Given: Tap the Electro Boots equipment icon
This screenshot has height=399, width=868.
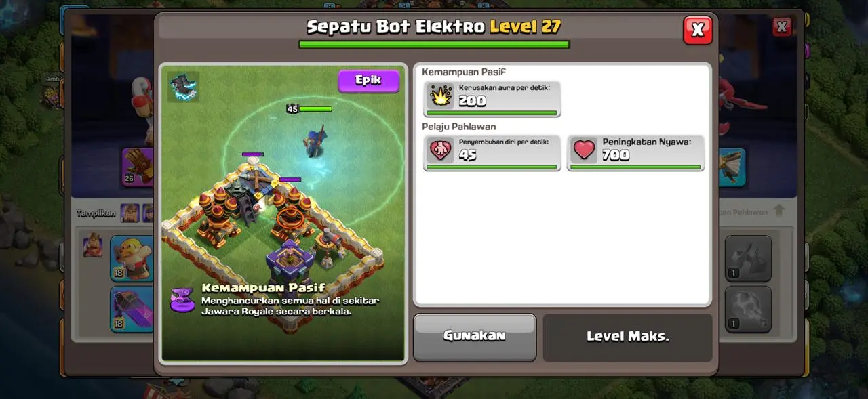Looking at the screenshot, I should (183, 87).
